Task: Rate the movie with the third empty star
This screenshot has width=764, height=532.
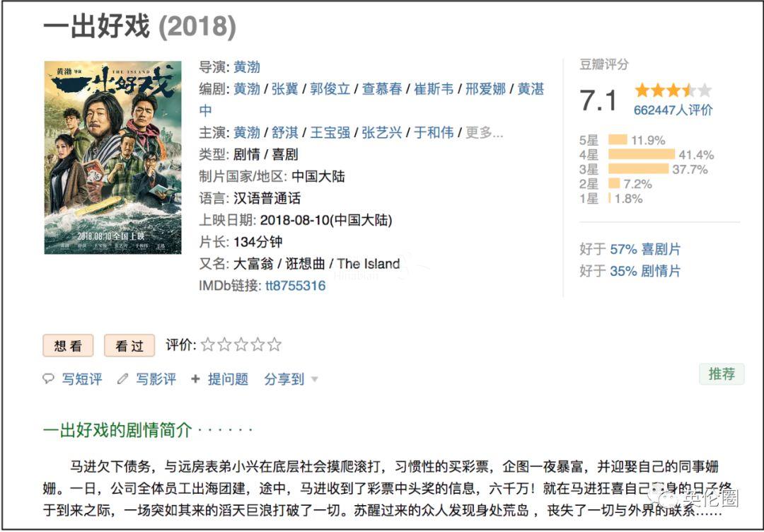Action: point(241,345)
